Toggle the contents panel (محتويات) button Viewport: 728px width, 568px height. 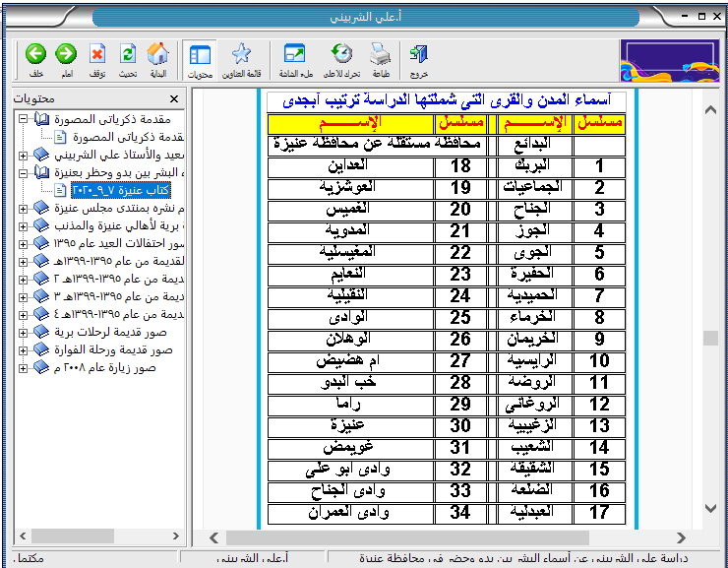click(x=200, y=60)
